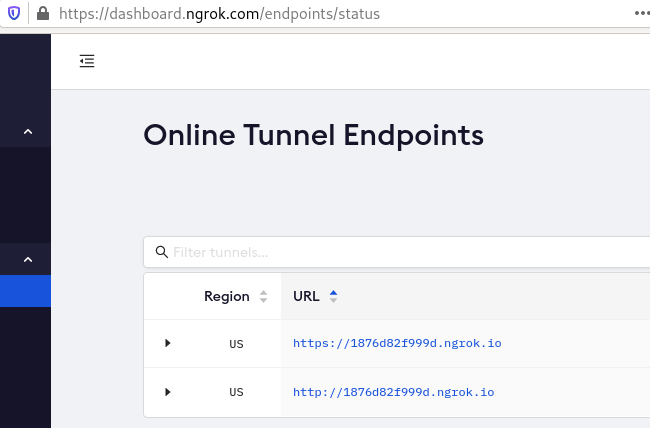Click the magnifier icon in filter box
650x428 pixels.
pyautogui.click(x=162, y=252)
